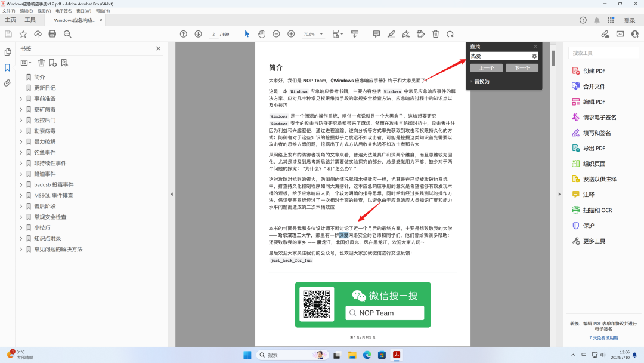
Task: Click in the search keyword input field
Action: [x=501, y=55]
